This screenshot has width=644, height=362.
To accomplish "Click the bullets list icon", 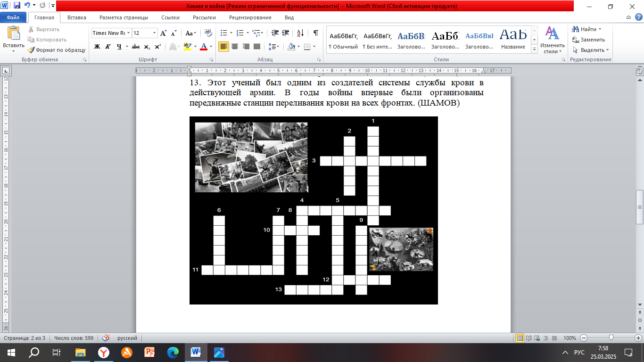I will 223,33.
